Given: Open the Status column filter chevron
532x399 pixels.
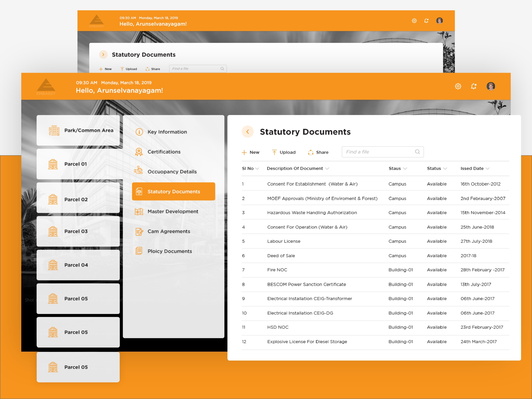Looking at the screenshot, I should [x=445, y=169].
